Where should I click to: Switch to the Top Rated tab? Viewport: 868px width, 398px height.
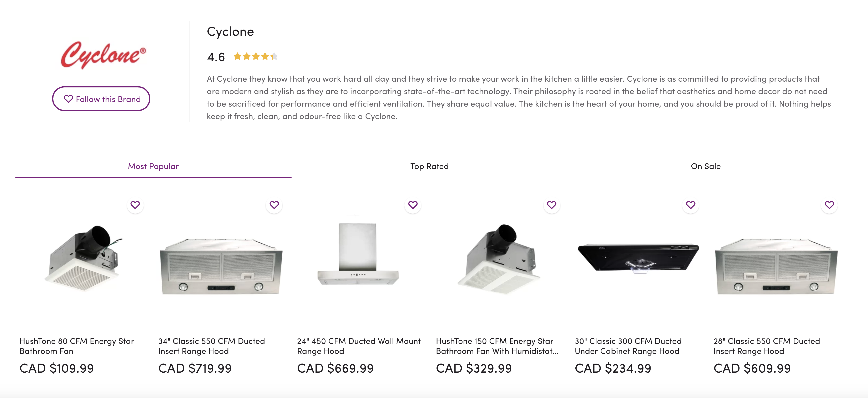pos(429,166)
